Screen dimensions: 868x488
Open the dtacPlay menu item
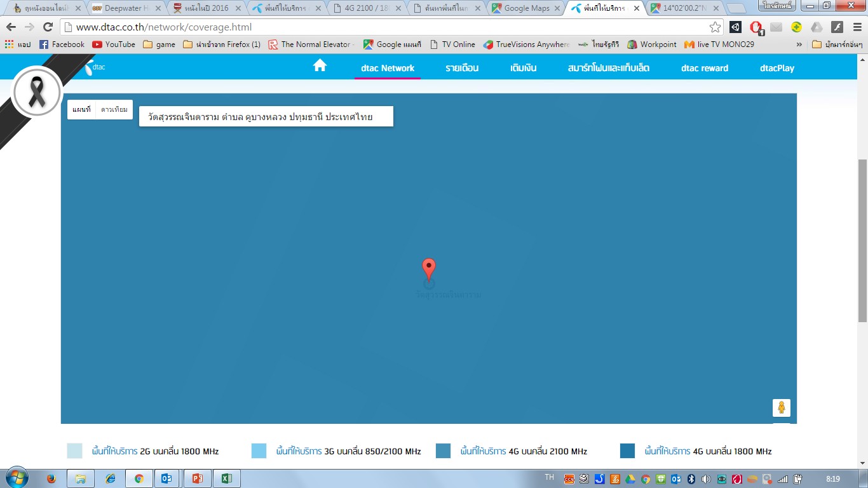tap(777, 68)
